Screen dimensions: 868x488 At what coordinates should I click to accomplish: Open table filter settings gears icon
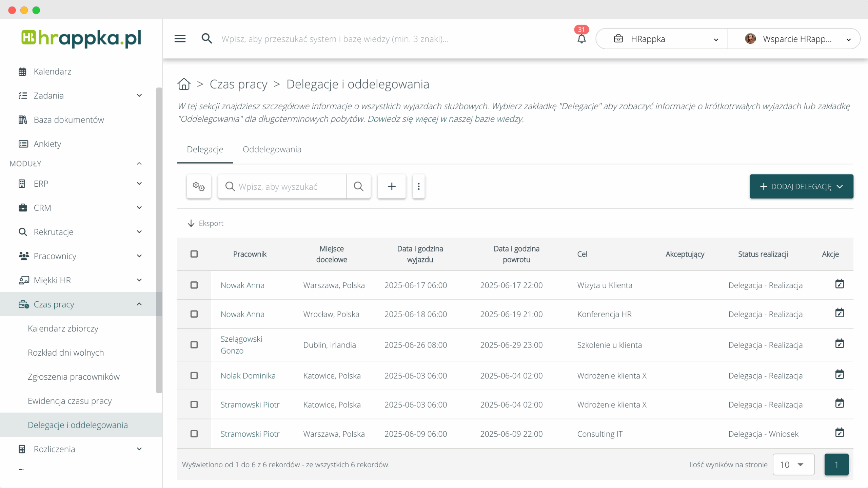[x=199, y=186]
